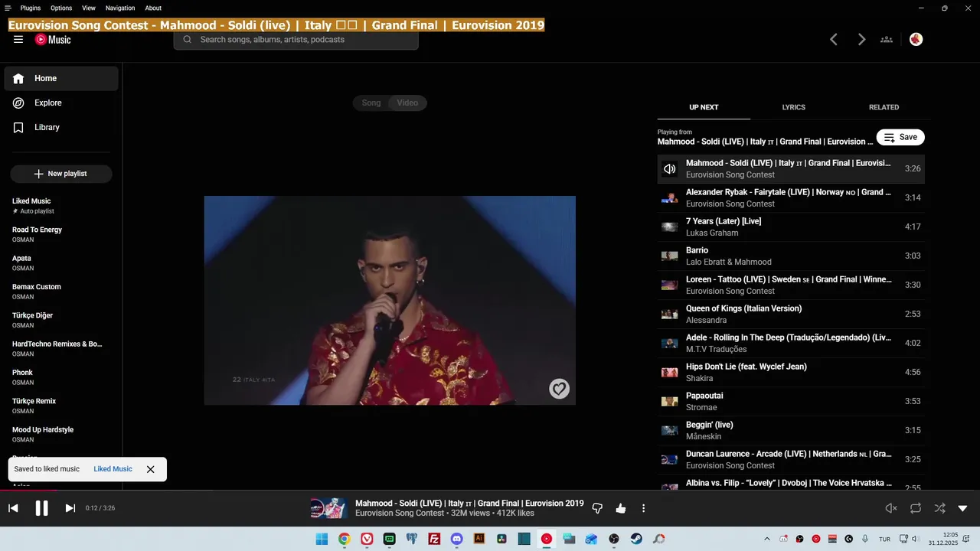Open the Road To Energy playlist
Image resolution: width=980 pixels, height=551 pixels.
pos(61,234)
